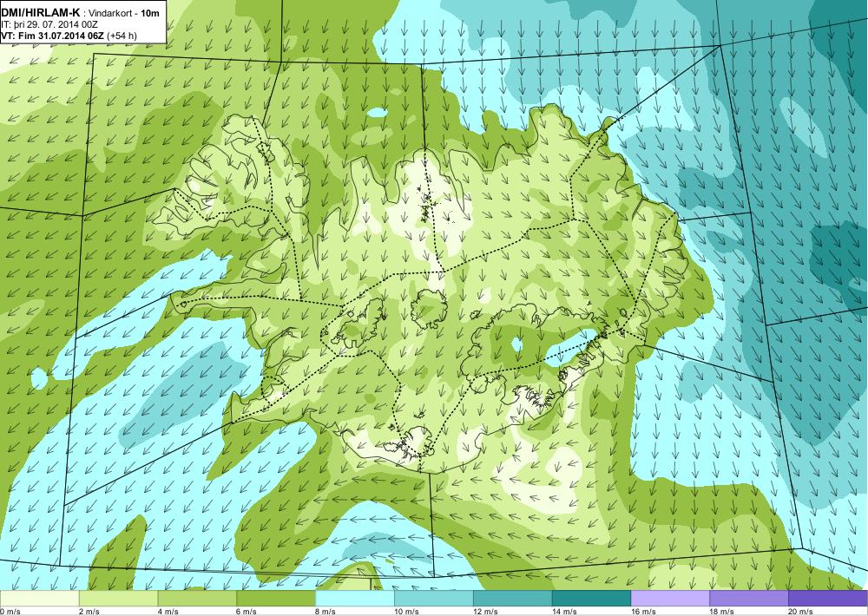
Task: Click the light cyan 8–10 m/s legend swatch
Action: [x=355, y=599]
